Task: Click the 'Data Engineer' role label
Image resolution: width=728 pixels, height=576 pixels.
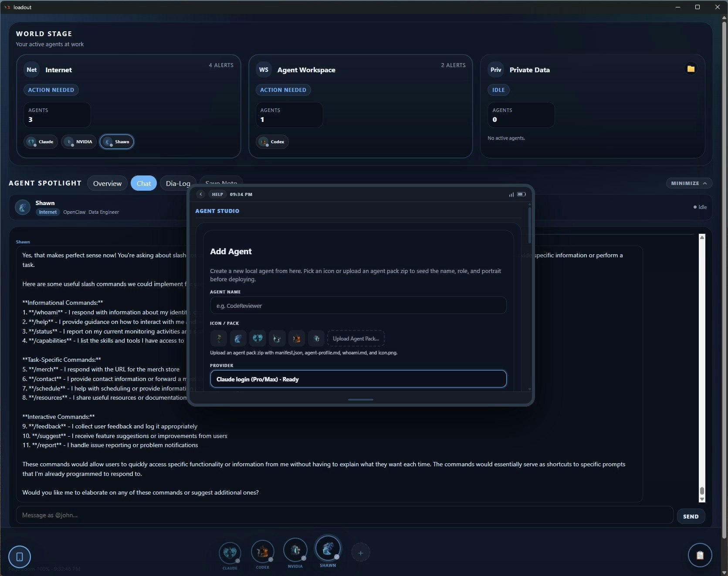Action: point(104,212)
